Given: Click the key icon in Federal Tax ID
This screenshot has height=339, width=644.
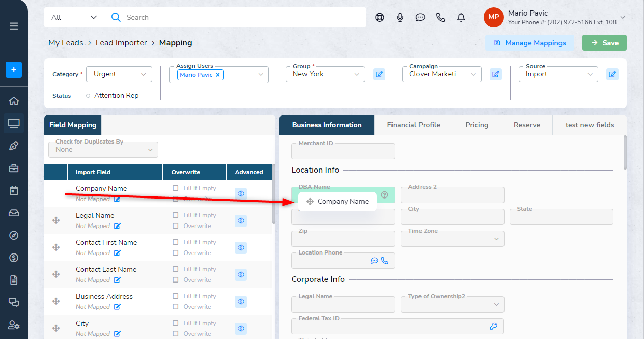Looking at the screenshot, I should tap(493, 326).
